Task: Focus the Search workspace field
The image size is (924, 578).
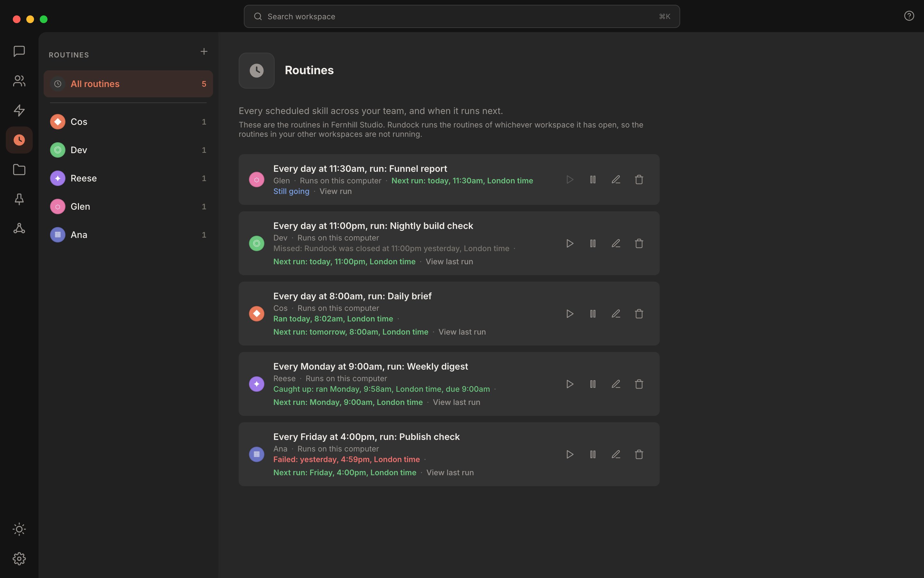Action: pyautogui.click(x=462, y=16)
